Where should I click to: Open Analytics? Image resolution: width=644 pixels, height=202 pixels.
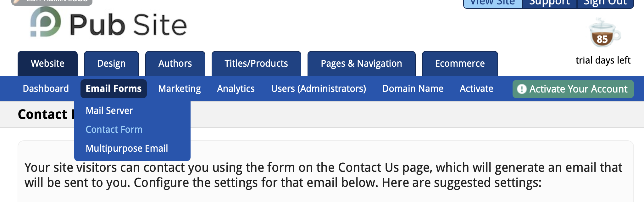tap(236, 88)
